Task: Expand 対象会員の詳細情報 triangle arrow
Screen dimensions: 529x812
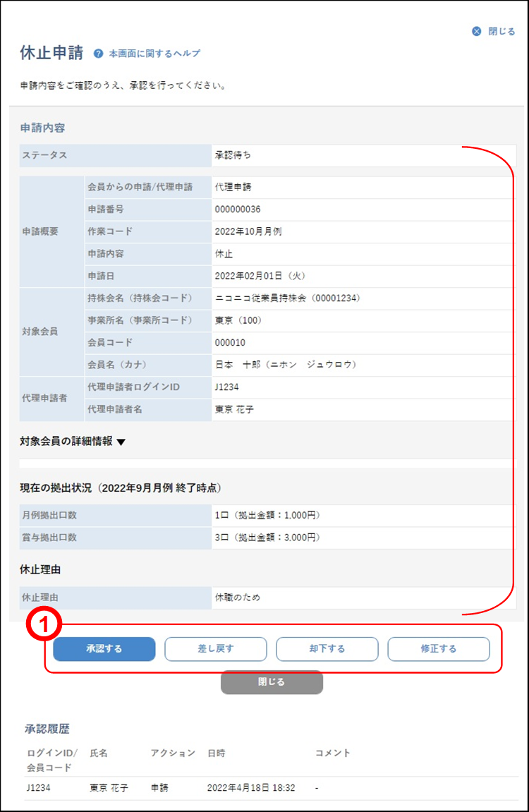Action: point(121,442)
